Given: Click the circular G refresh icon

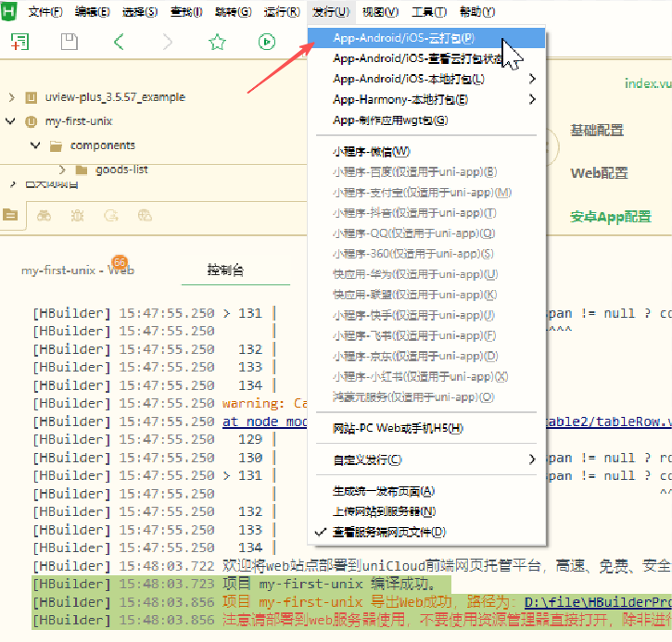Looking at the screenshot, I should click(x=111, y=216).
